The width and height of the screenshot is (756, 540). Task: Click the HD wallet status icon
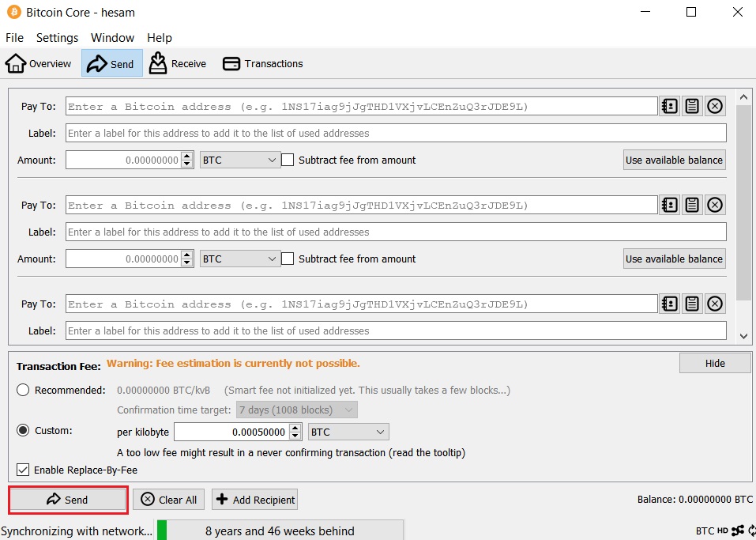(722, 531)
